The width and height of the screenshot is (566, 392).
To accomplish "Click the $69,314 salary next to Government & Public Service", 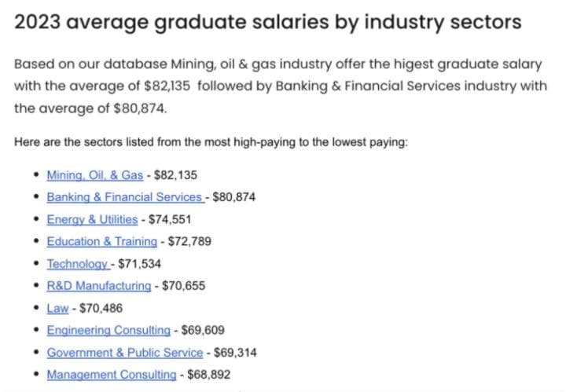I will click(x=235, y=353).
